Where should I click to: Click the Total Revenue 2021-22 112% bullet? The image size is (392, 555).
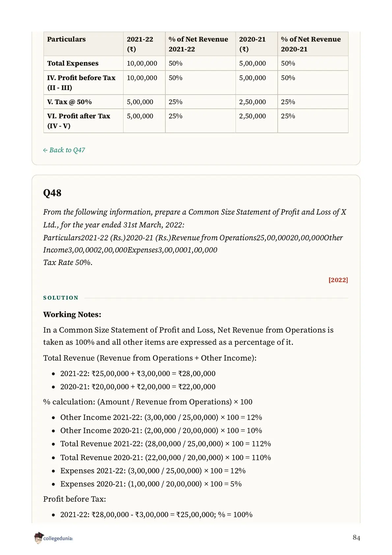(165, 444)
